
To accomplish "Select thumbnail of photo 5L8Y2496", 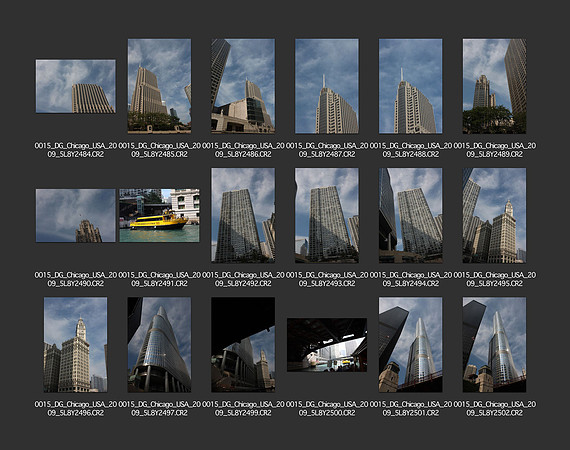I will (76, 345).
